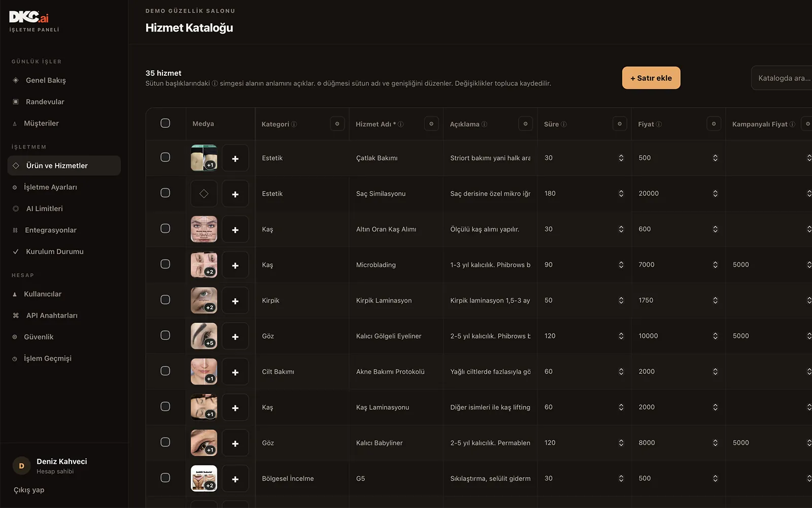Open column settings for Açıklama column
This screenshot has width=812, height=508.
pyautogui.click(x=525, y=123)
